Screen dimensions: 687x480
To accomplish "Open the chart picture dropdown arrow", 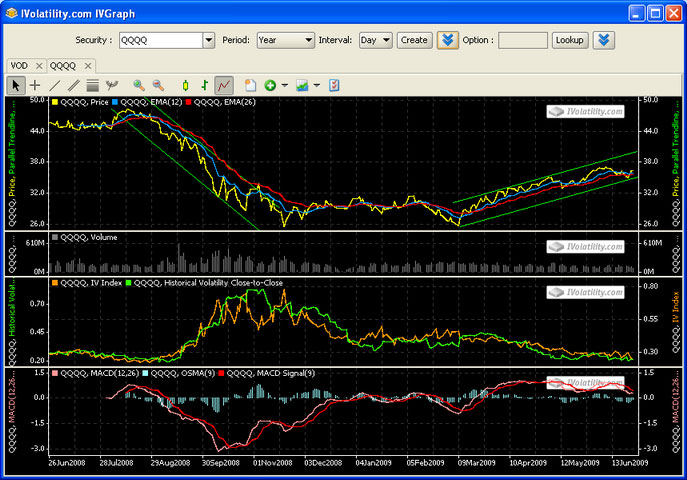I will click(x=316, y=85).
